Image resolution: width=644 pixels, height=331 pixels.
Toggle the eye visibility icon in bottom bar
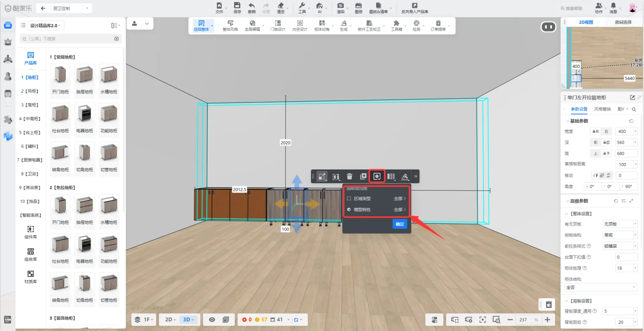tap(212, 320)
